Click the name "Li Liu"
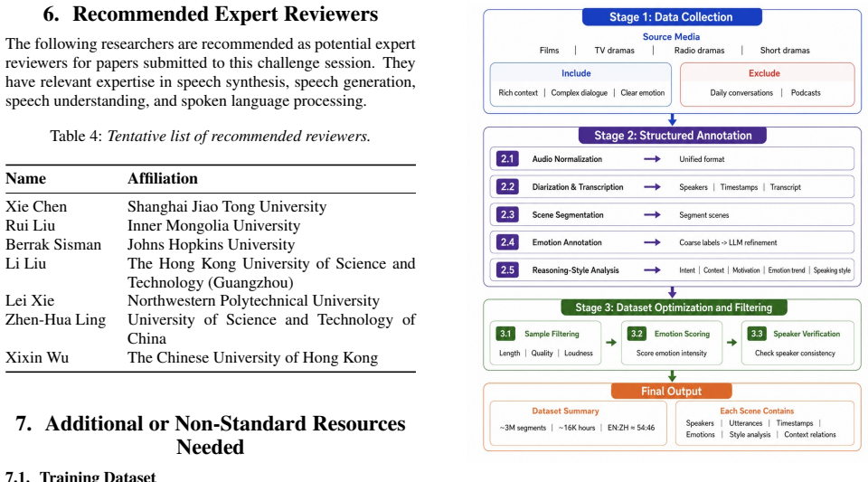The height and width of the screenshot is (482, 868). [25, 263]
